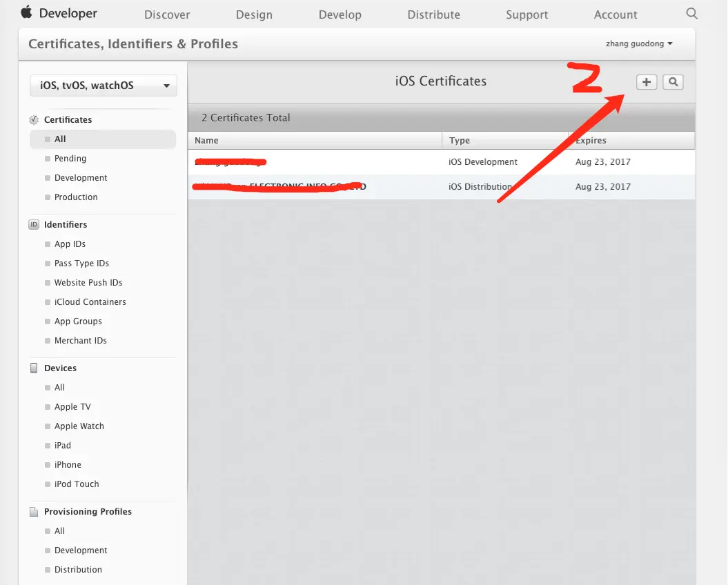The image size is (728, 585).
Task: Select Production under Certificates
Action: tap(76, 197)
